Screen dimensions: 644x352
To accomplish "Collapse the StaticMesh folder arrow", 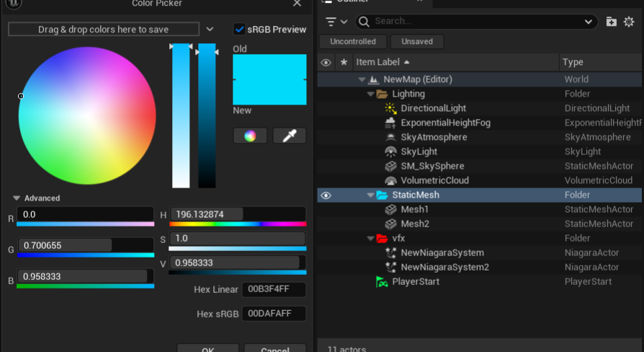I will 370,195.
